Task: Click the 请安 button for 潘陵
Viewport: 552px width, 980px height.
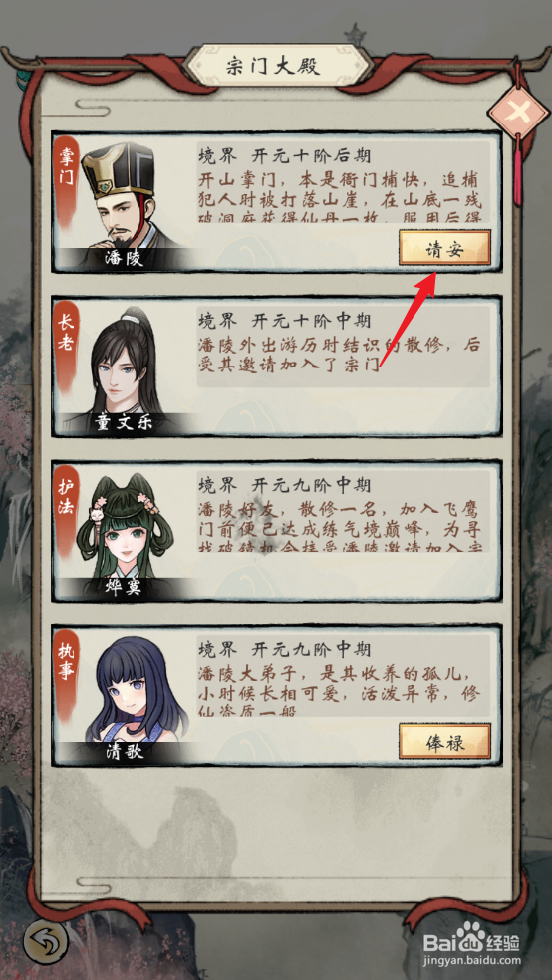Action: (x=444, y=250)
